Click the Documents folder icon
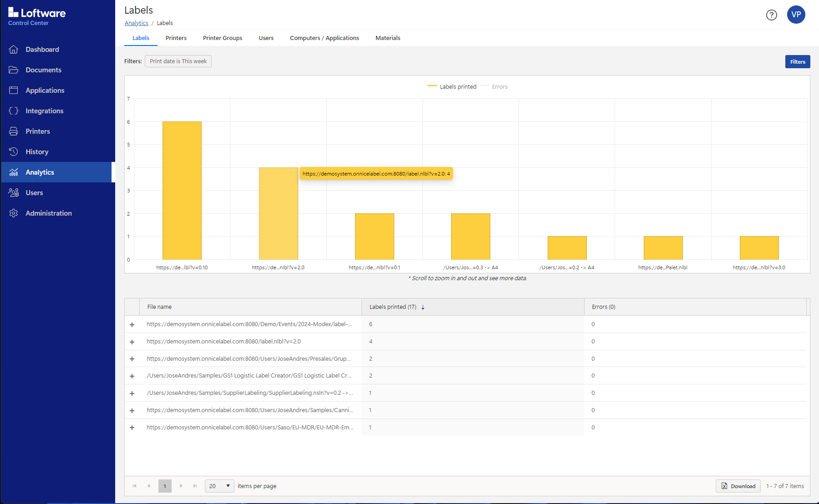 (x=14, y=70)
